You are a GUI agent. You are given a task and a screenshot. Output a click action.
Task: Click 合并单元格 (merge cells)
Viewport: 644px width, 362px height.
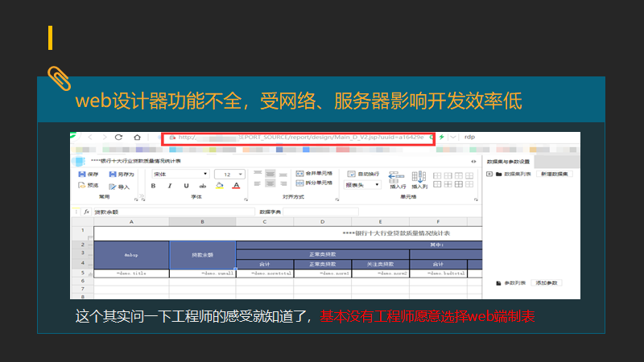314,174
